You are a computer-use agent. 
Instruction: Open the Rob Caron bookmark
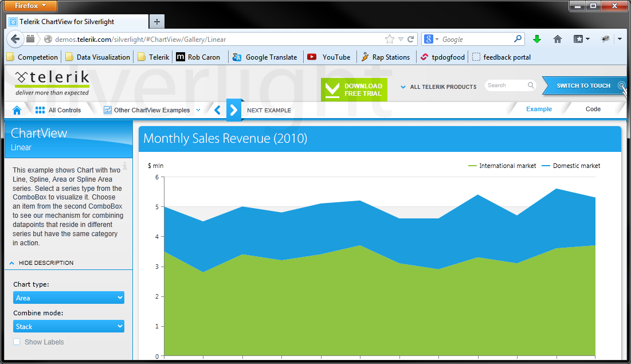coord(198,57)
